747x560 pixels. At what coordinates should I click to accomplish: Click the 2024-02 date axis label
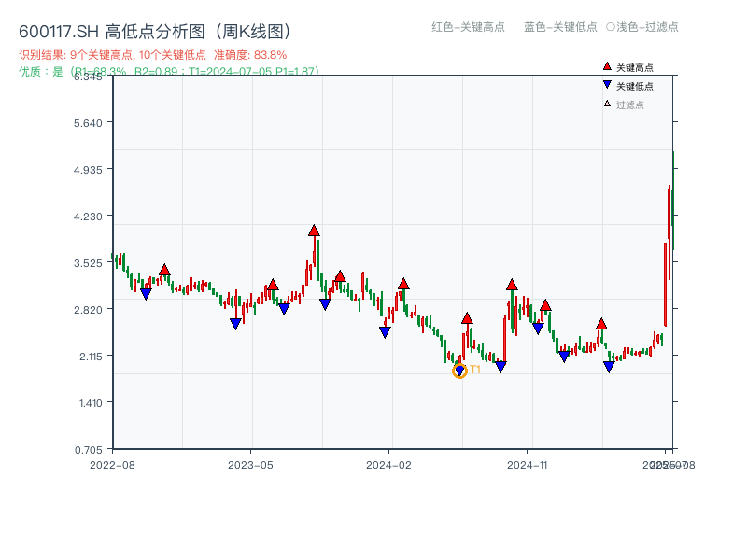click(388, 465)
